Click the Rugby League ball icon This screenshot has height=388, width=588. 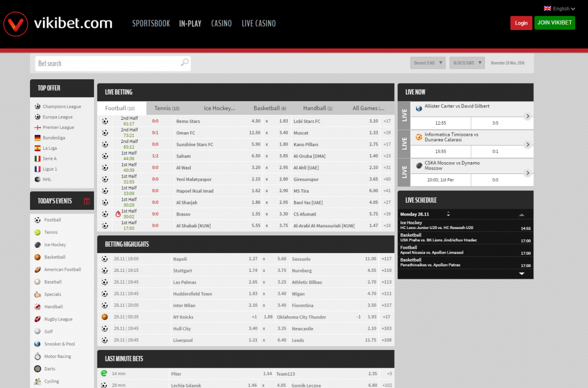(x=37, y=319)
